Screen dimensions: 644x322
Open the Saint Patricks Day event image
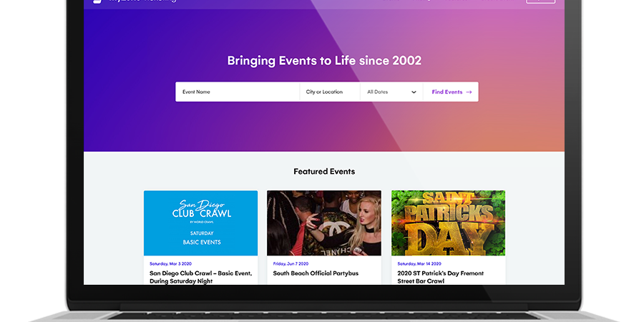pos(449,223)
